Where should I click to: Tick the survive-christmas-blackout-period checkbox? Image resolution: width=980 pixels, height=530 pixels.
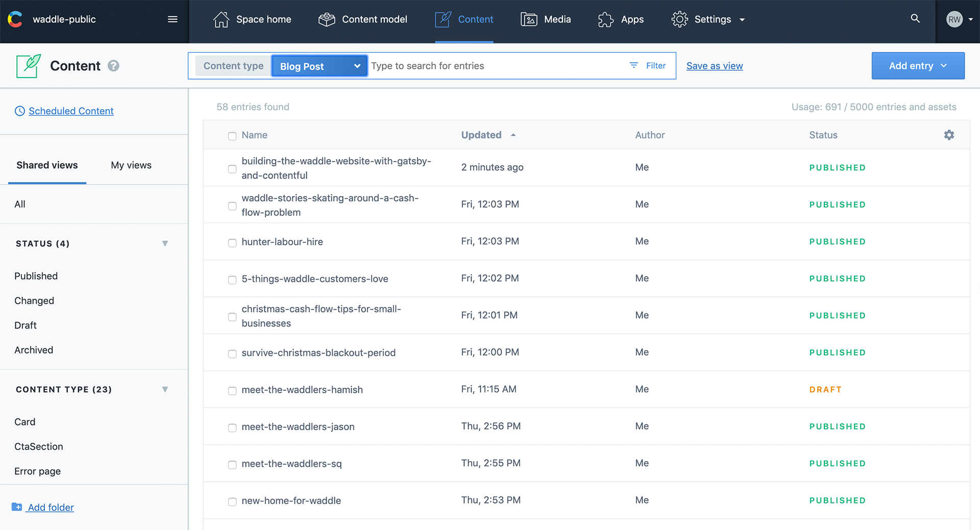coord(232,354)
